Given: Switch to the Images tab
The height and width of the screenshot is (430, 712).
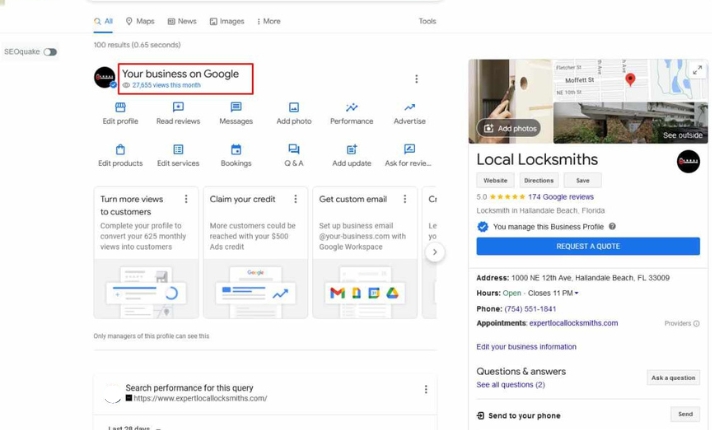Looking at the screenshot, I should coord(227,21).
